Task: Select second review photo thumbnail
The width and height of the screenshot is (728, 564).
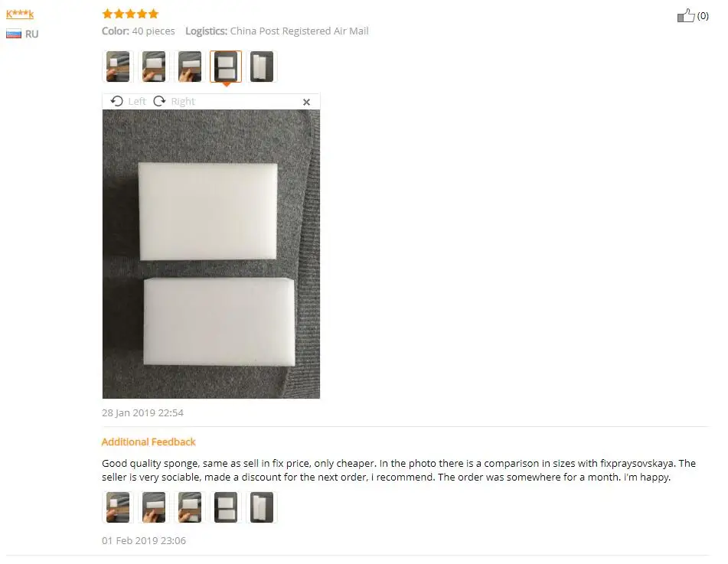Action: (x=154, y=67)
